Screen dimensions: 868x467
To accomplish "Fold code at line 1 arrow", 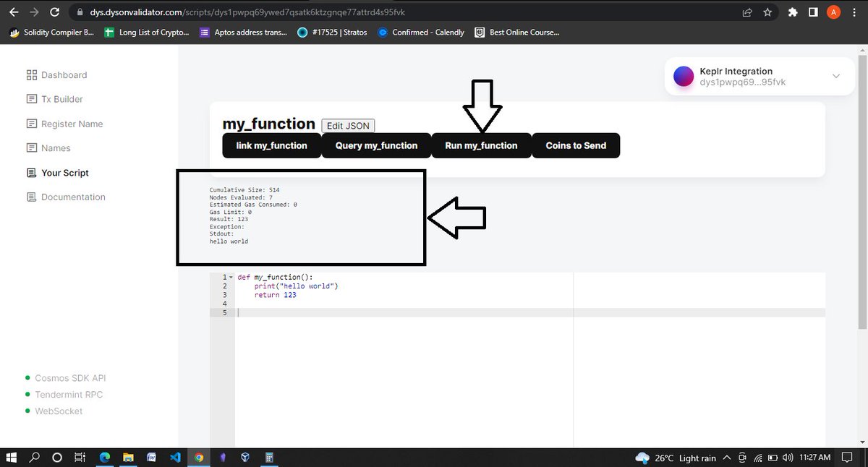I will (x=231, y=277).
